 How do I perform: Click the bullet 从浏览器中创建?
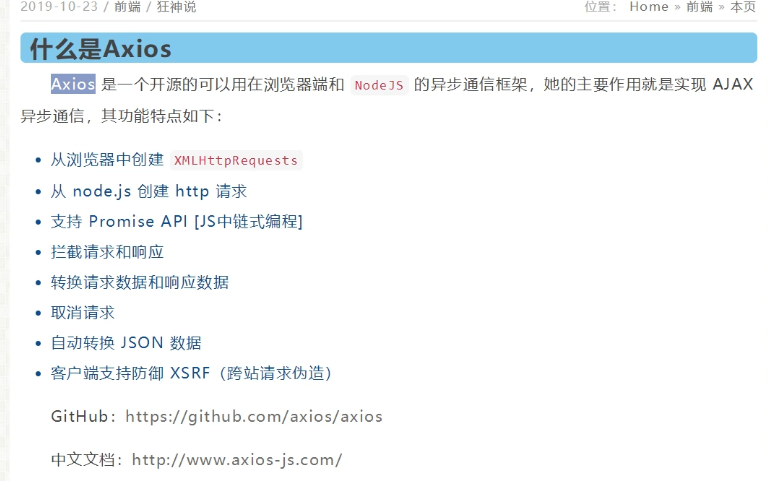point(107,160)
